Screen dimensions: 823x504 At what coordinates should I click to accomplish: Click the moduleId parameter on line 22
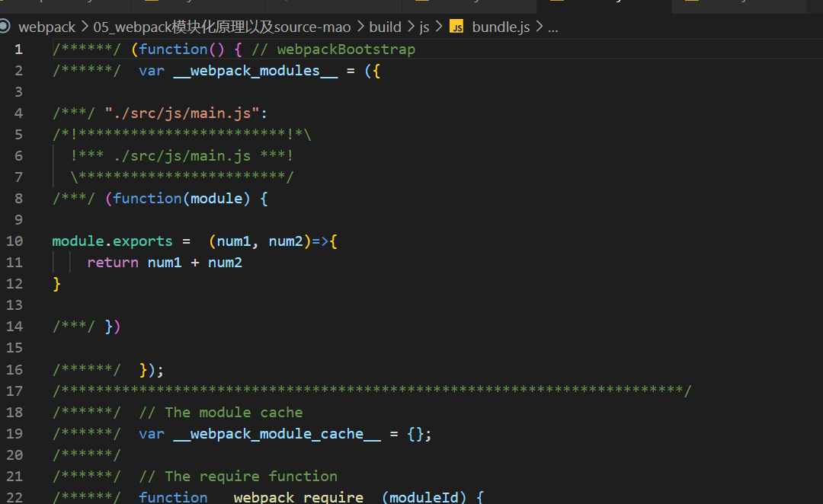point(424,497)
